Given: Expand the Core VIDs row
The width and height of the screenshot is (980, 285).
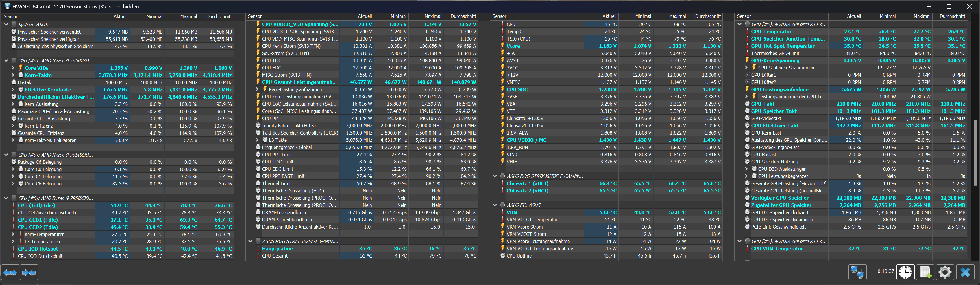Looking at the screenshot, I should tap(13, 68).
